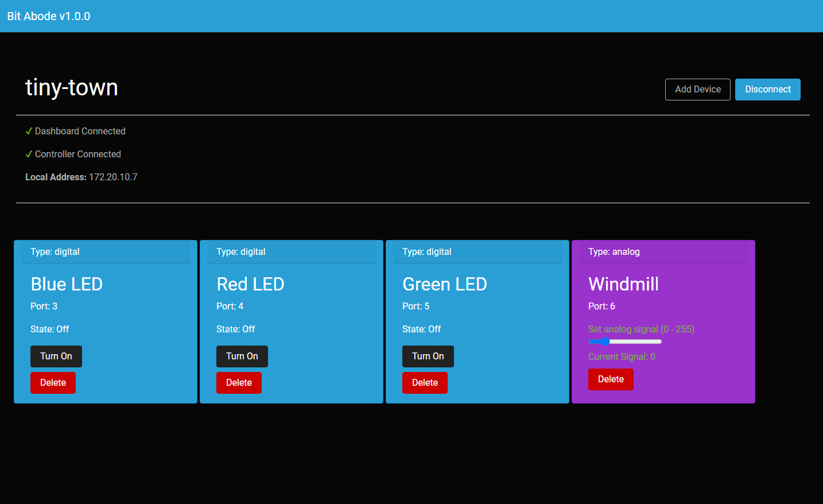Screen dimensions: 823x504
Task: Delete the Blue LED device
Action: coord(53,382)
